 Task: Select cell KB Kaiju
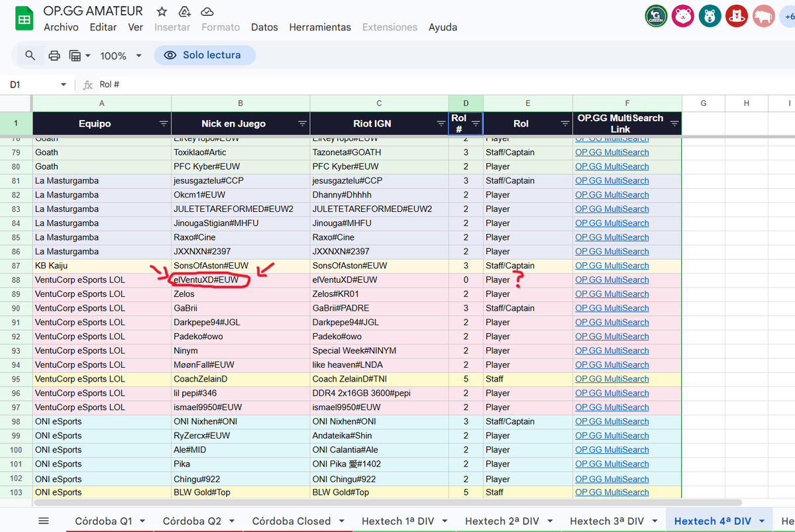click(102, 266)
